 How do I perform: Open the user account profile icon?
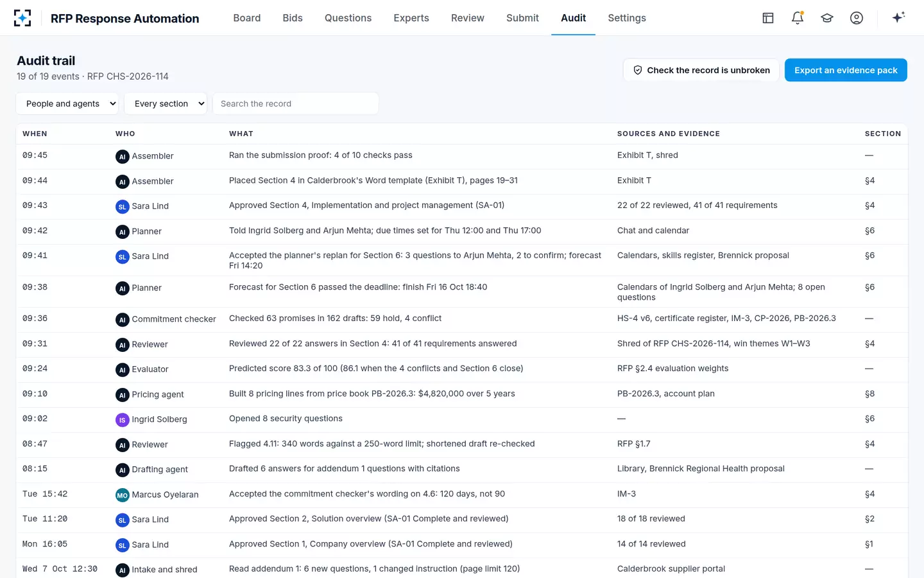(x=857, y=18)
